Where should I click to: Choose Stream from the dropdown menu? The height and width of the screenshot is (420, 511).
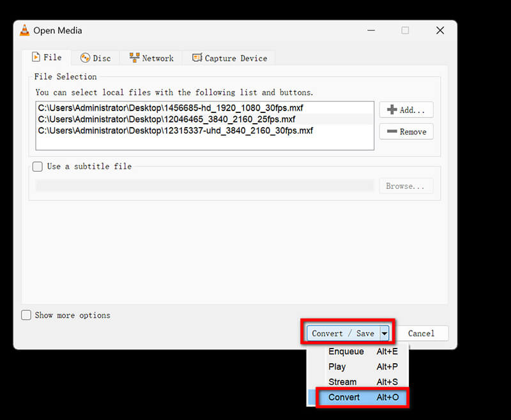coord(358,382)
